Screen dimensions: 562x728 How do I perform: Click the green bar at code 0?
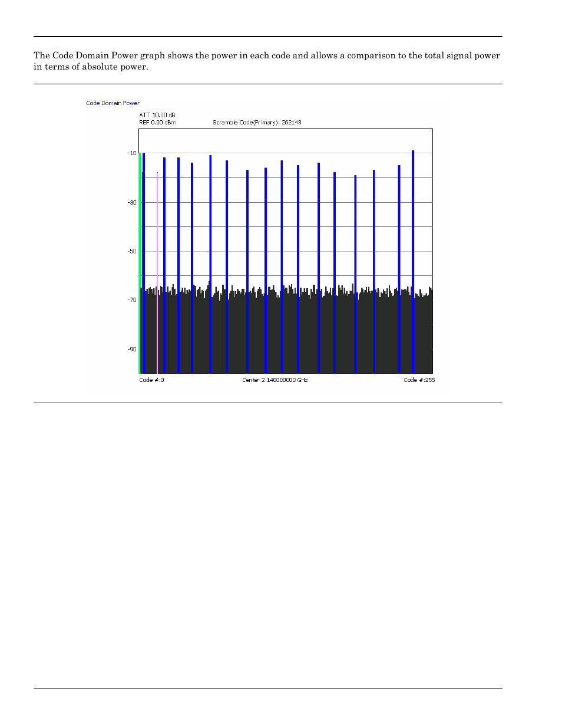pos(140,263)
